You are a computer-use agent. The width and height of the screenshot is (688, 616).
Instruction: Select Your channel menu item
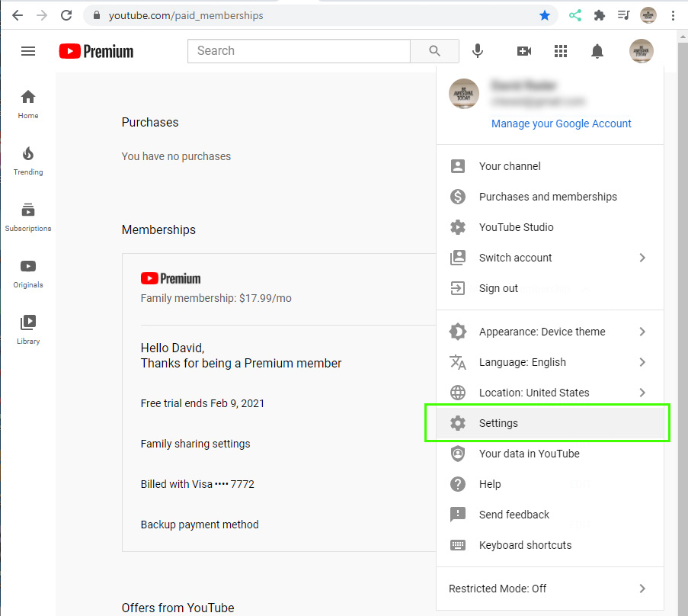click(x=550, y=166)
